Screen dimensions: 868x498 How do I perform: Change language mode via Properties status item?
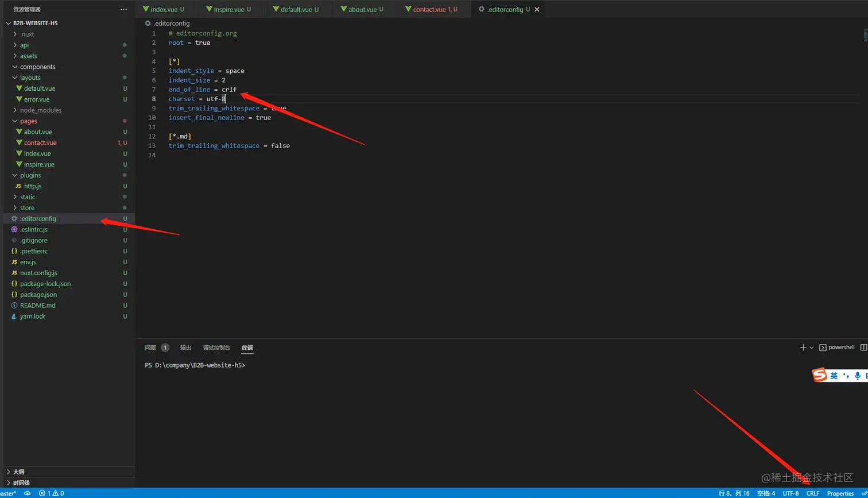point(840,493)
